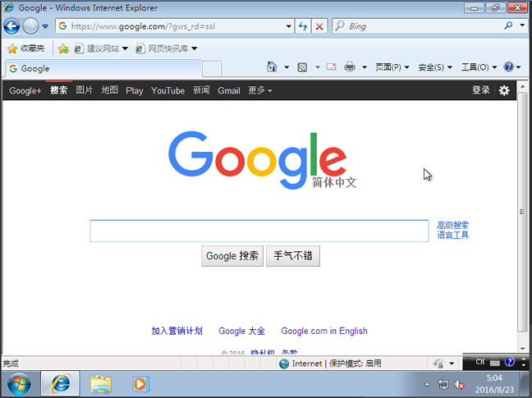Open the 工具(O) menu
The height and width of the screenshot is (398, 532).
(479, 67)
